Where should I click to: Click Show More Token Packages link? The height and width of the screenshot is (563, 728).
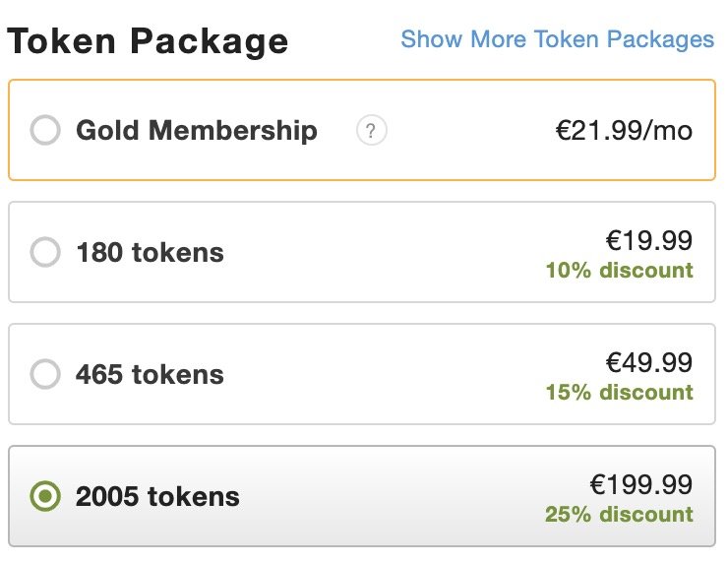(x=557, y=39)
